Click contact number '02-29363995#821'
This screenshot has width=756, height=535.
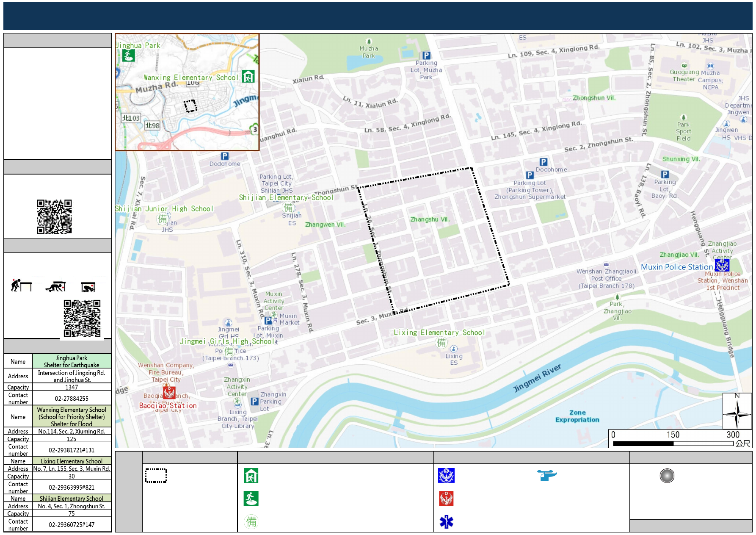click(x=72, y=487)
